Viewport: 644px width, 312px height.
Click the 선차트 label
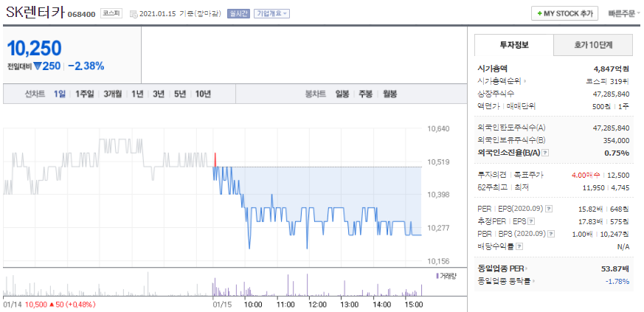[x=35, y=94]
